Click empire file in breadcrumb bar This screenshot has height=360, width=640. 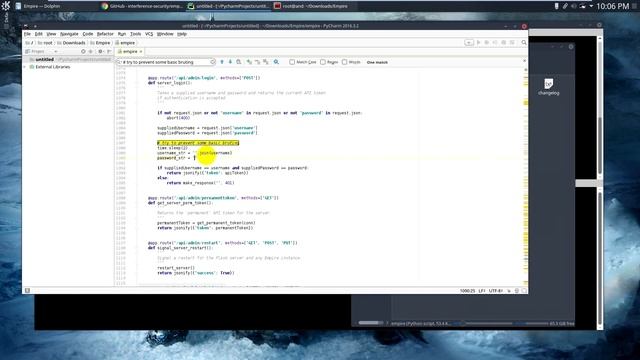point(125,42)
